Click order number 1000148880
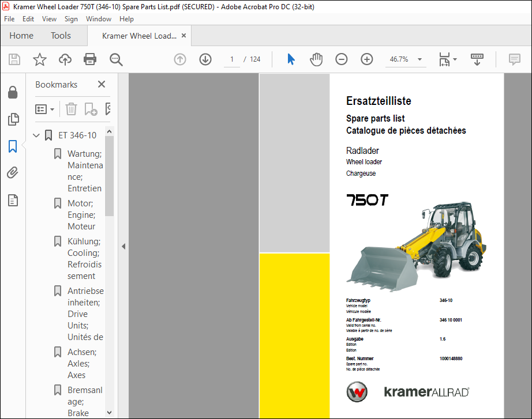The image size is (532, 419). coord(451,358)
